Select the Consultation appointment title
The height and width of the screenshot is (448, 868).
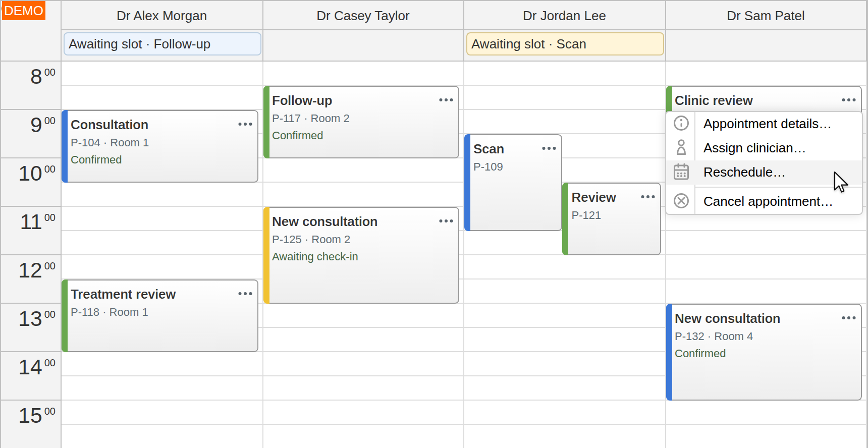110,125
